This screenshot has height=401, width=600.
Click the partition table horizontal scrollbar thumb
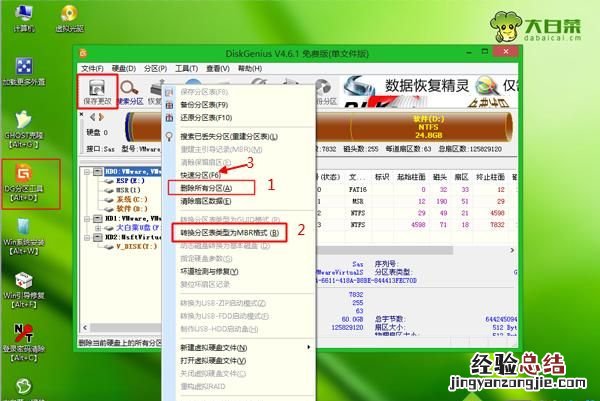pos(385,250)
